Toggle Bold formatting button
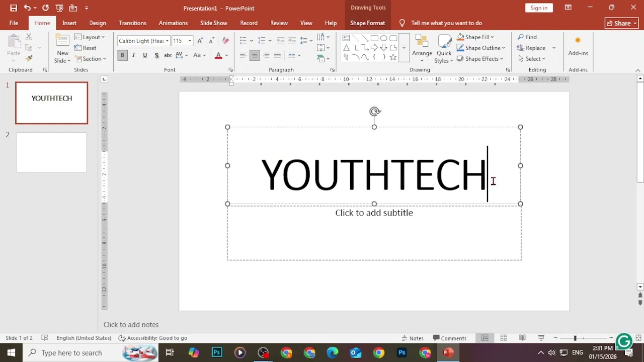644x362 pixels. pos(122,55)
